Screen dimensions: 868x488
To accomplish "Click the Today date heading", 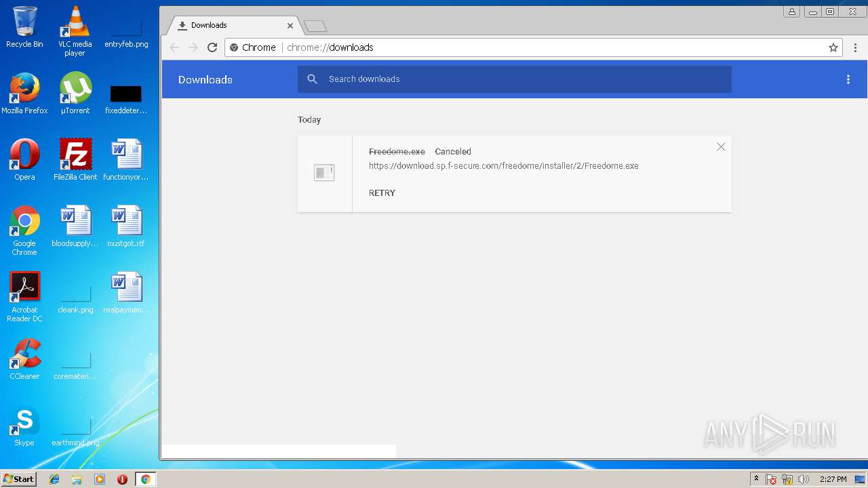I will 309,120.
